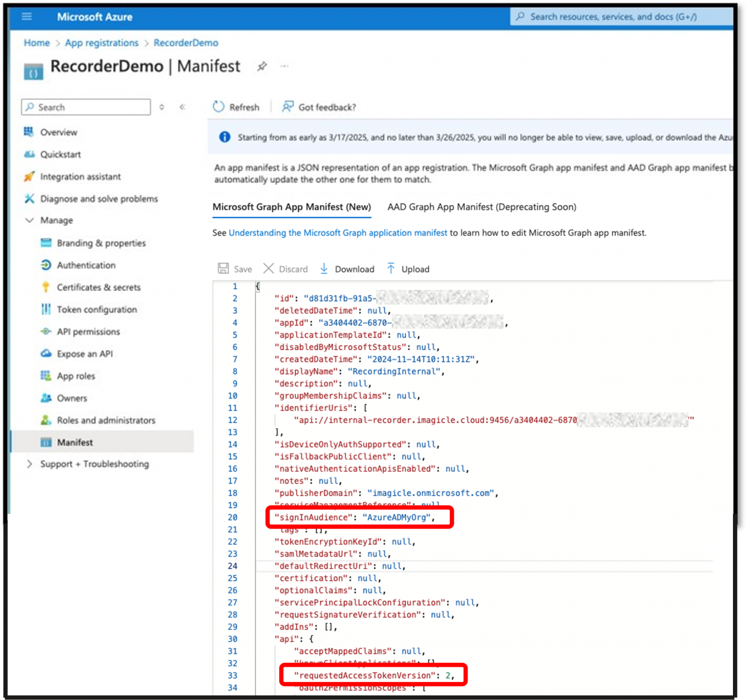Click Got feedback? button
This screenshot has width=747, height=700.
pos(319,107)
